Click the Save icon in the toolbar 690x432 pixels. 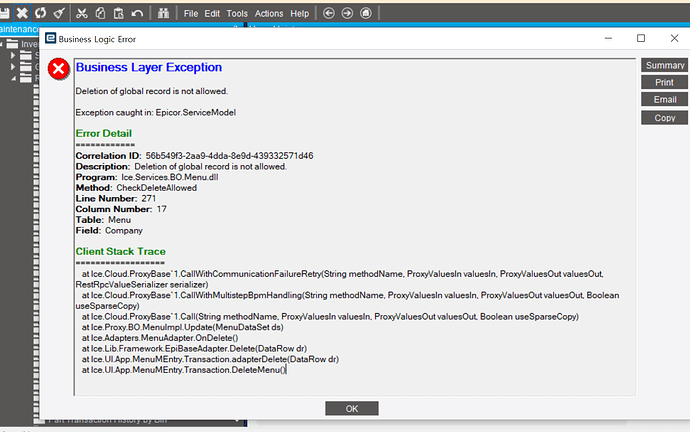click(4, 13)
